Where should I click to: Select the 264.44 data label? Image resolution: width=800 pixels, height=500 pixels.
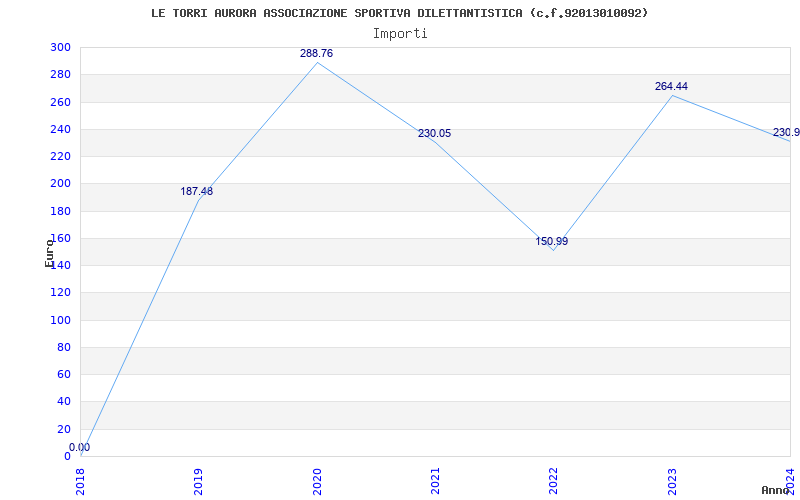point(671,87)
